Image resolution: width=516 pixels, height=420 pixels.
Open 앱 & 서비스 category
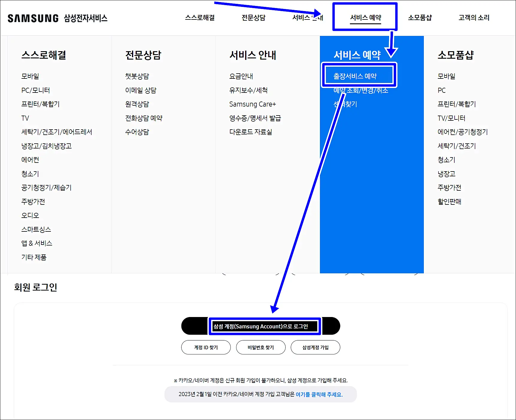point(37,243)
